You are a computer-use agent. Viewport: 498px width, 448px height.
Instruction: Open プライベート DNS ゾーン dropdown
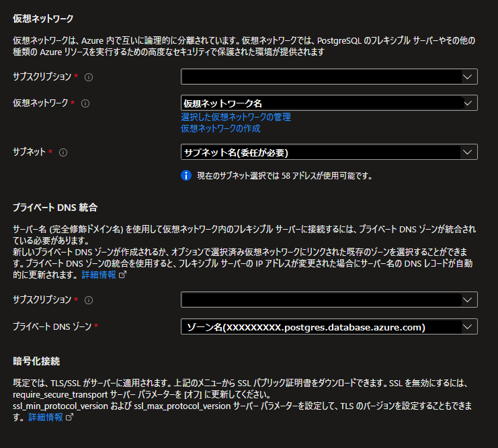329,326
